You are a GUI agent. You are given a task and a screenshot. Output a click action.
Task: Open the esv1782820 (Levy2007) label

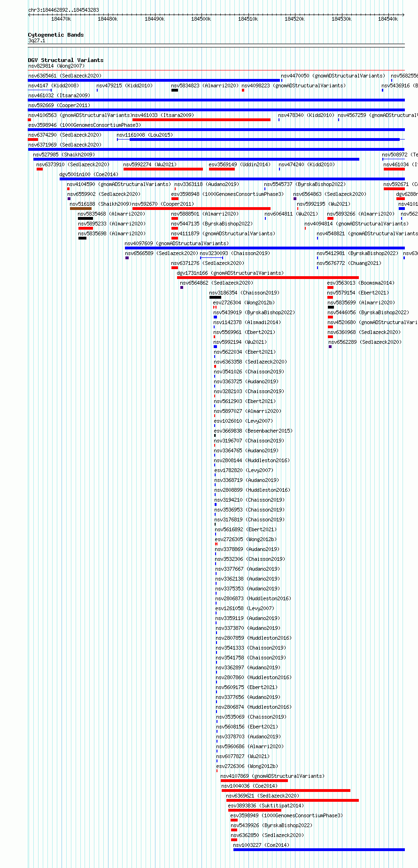click(x=244, y=470)
